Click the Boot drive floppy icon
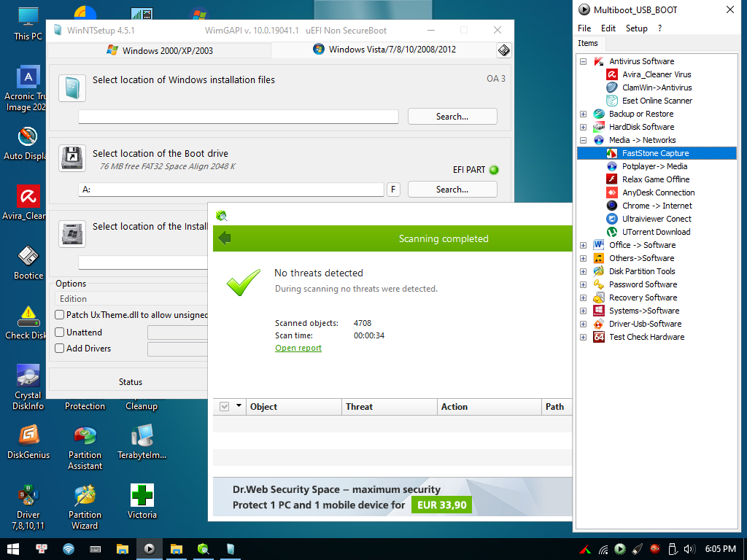This screenshot has height=560, width=747. tap(72, 158)
